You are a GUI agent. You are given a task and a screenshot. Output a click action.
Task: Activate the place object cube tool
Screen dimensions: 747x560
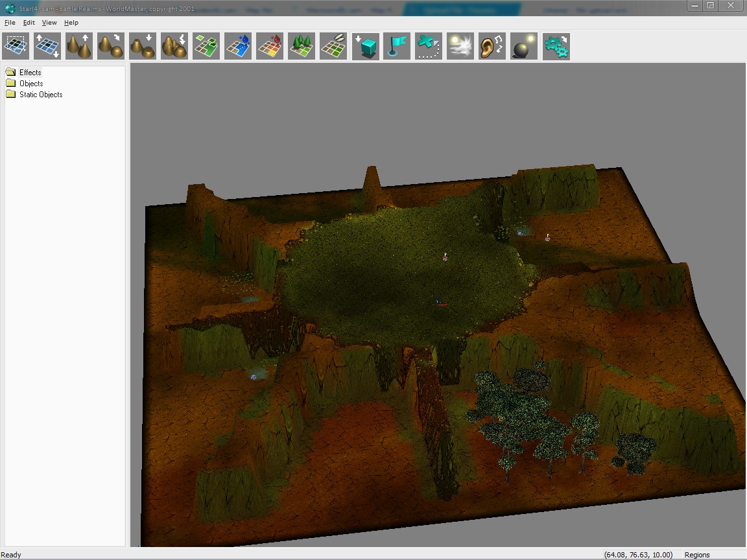(366, 46)
